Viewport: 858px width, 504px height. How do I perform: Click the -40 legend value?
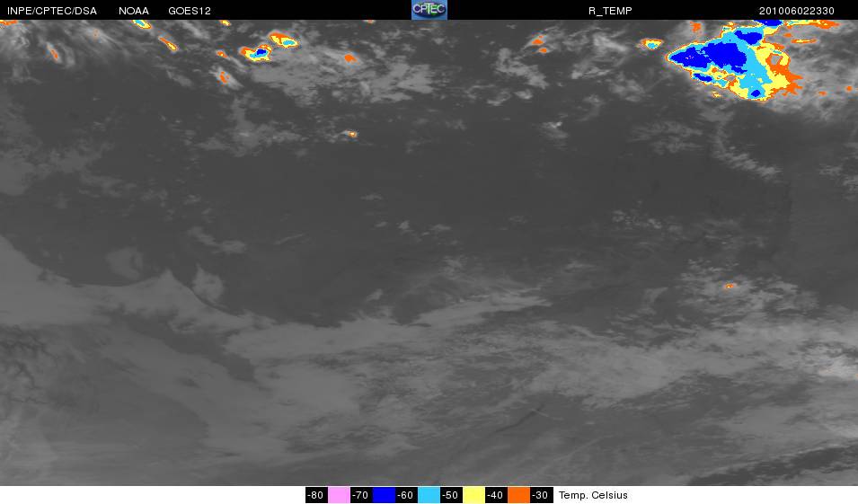(x=496, y=495)
